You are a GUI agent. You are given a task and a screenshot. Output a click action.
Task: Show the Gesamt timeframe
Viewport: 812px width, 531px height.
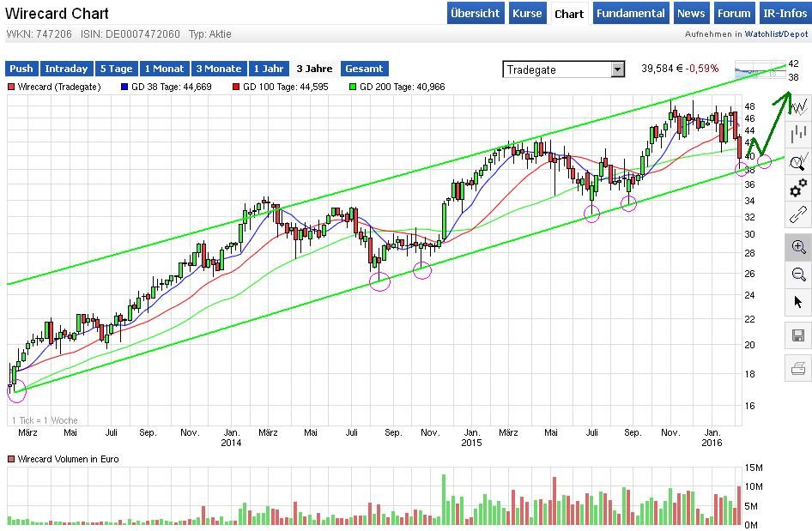364,69
